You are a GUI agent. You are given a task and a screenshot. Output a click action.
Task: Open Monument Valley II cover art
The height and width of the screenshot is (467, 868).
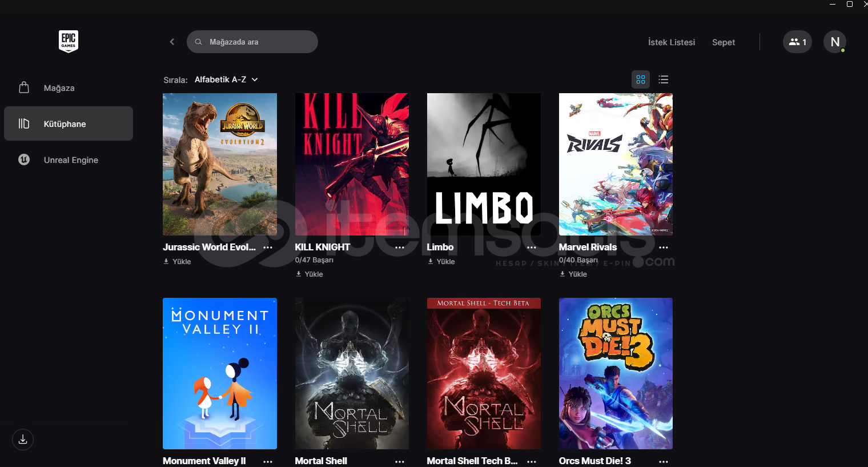pos(220,373)
